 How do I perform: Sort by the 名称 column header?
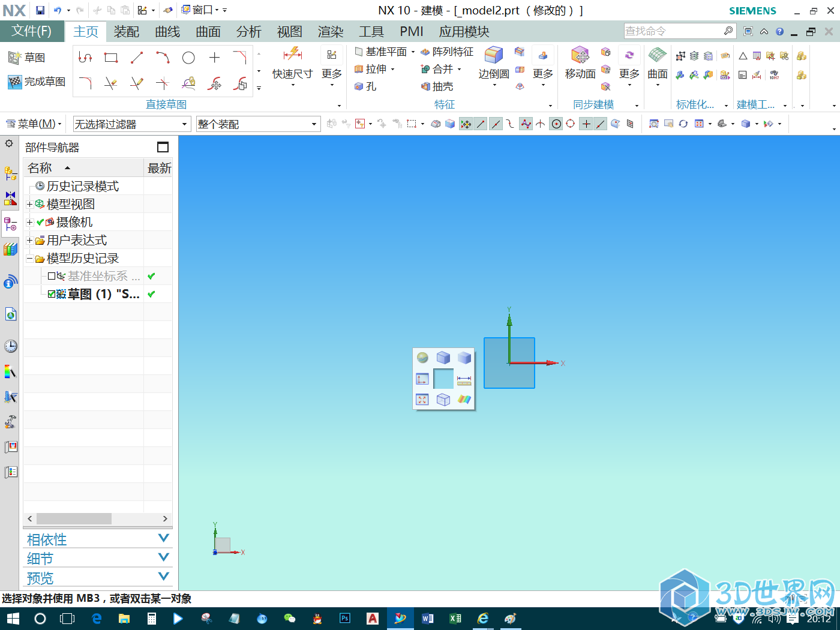83,168
